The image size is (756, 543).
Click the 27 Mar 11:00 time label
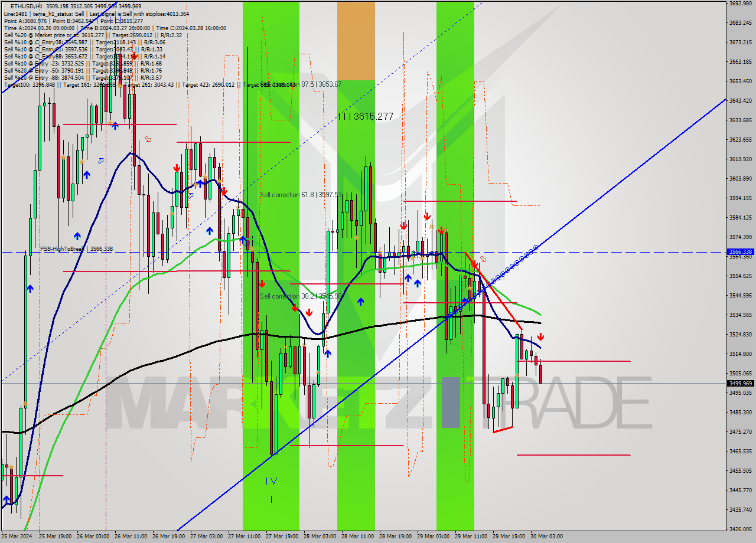244,537
